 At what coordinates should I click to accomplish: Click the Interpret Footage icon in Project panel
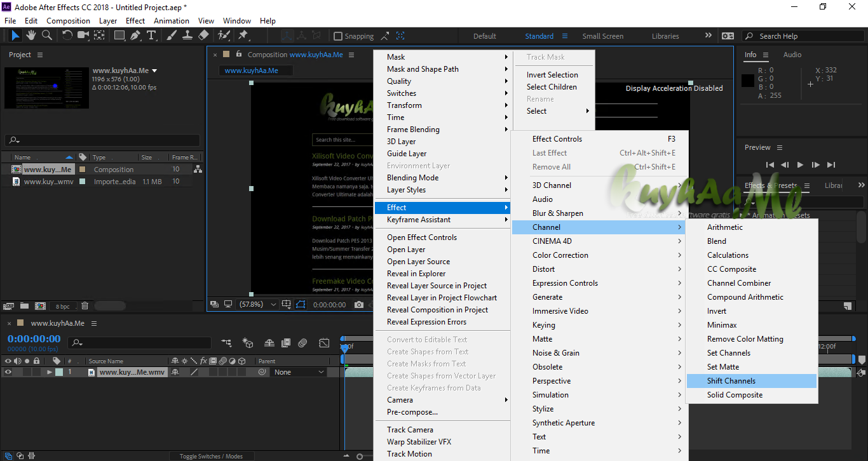pyautogui.click(x=9, y=306)
